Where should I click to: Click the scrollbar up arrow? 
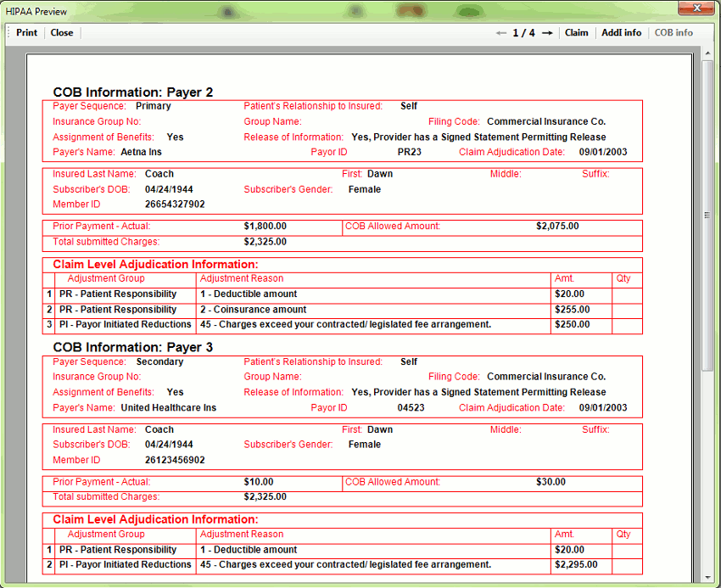coord(707,53)
